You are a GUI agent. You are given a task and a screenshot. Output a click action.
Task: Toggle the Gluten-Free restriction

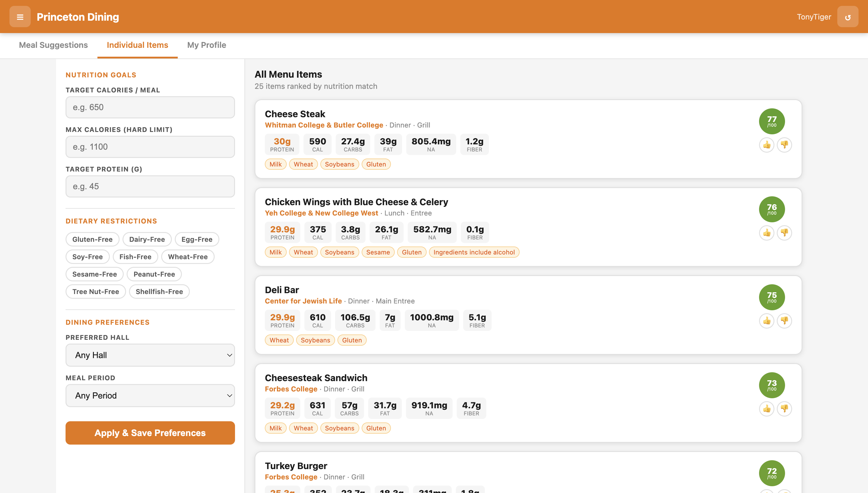click(x=92, y=239)
